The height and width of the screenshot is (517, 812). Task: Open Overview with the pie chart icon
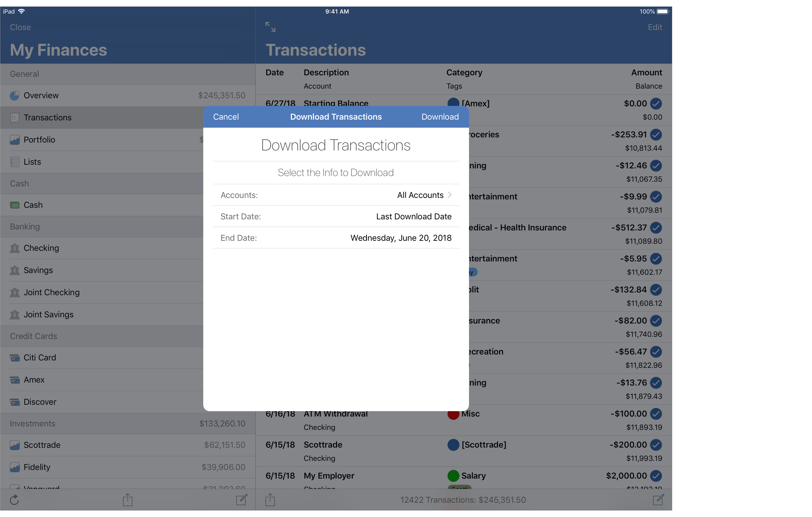pos(15,96)
